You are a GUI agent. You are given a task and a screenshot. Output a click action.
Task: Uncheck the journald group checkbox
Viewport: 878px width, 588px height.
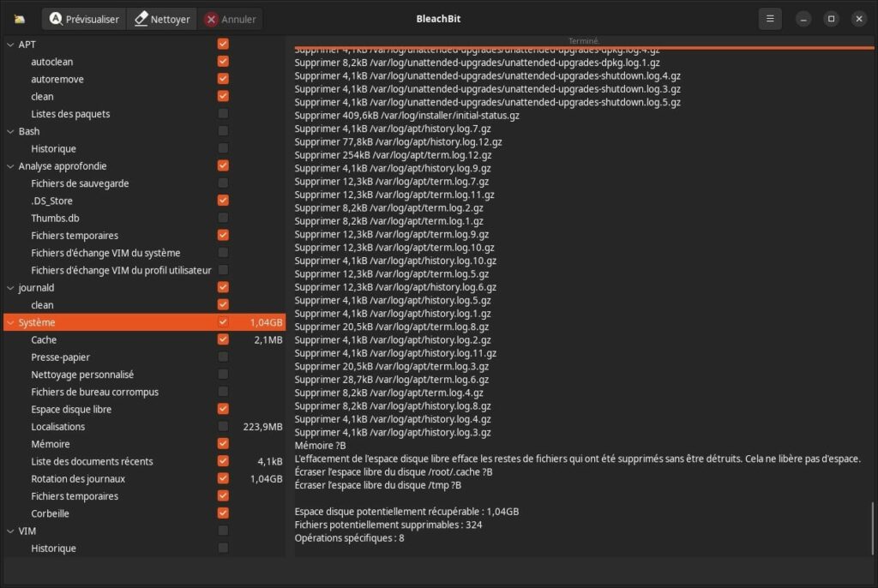223,287
